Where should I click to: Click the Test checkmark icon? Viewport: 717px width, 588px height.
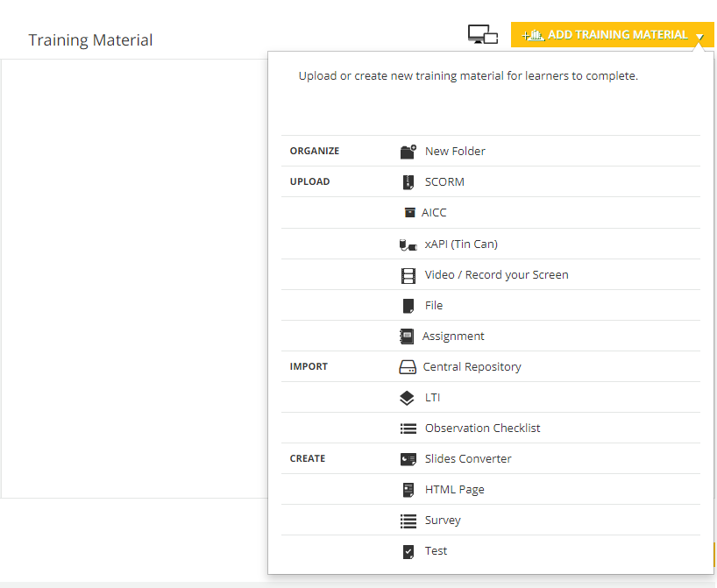[x=408, y=551]
